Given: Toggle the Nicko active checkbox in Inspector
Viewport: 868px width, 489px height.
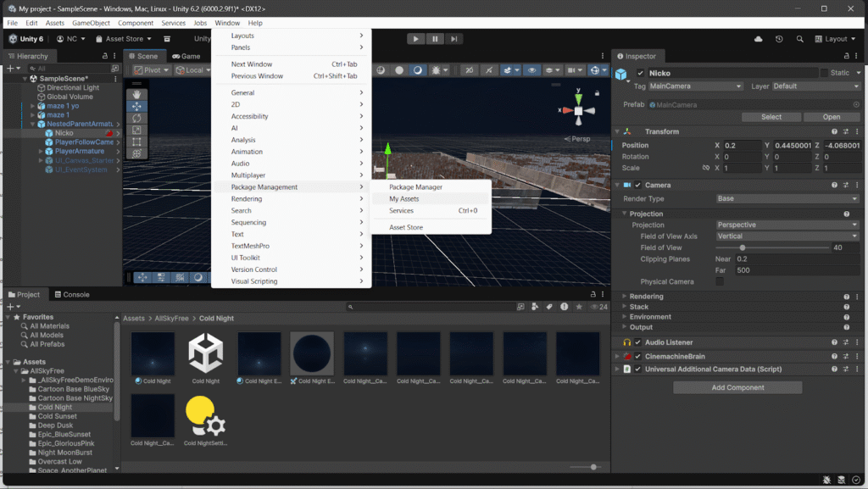Looking at the screenshot, I should (x=641, y=74).
